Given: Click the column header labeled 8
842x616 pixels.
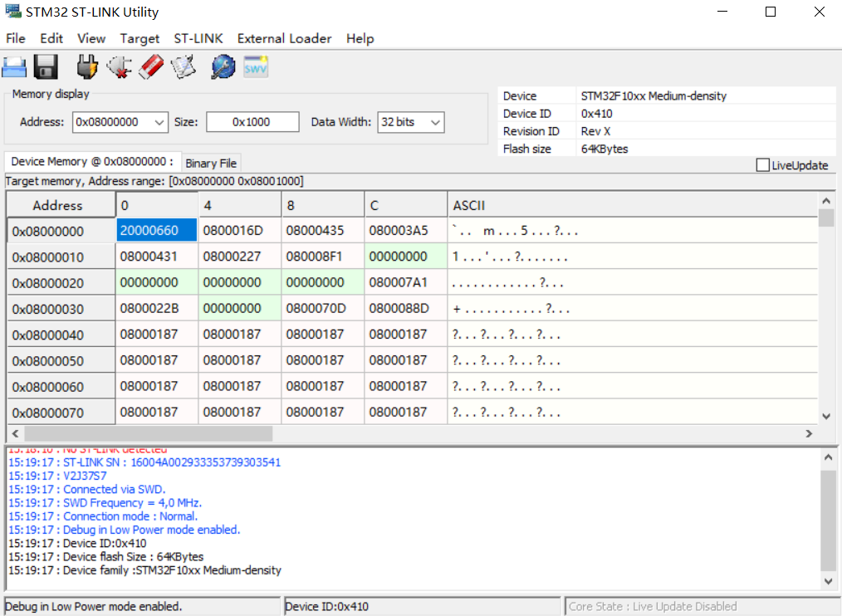Looking at the screenshot, I should [322, 204].
